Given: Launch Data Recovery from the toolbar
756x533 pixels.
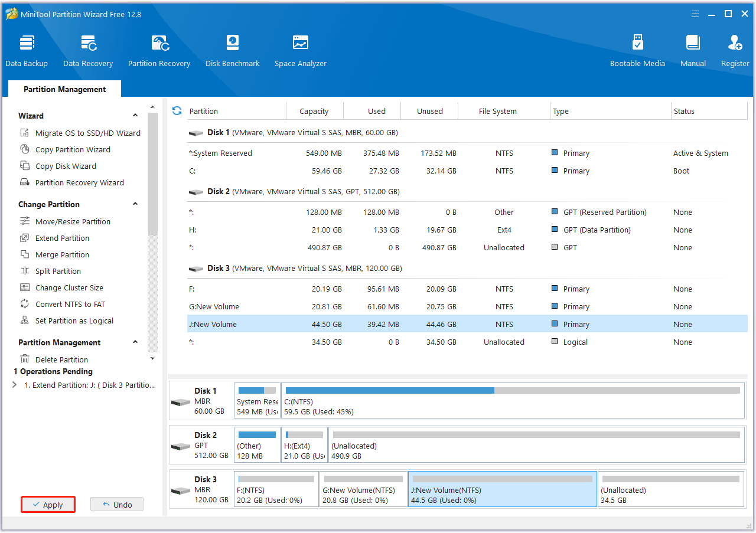Looking at the screenshot, I should click(x=88, y=51).
